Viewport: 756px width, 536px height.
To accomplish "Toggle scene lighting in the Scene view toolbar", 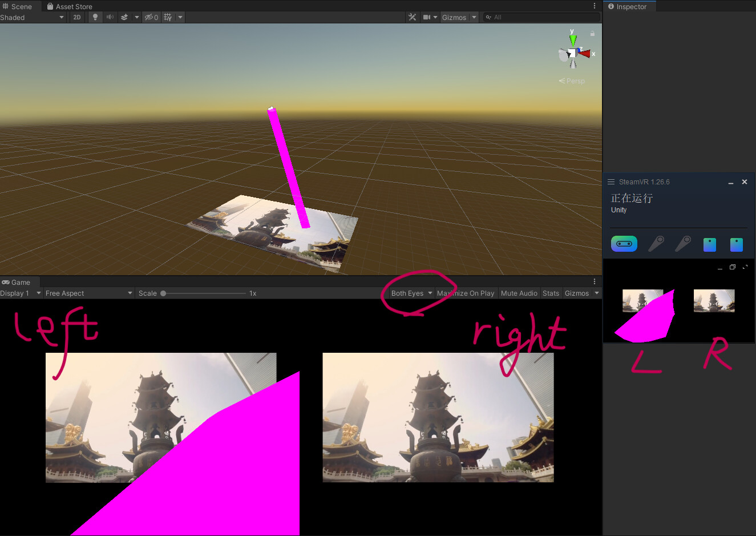I will 94,17.
